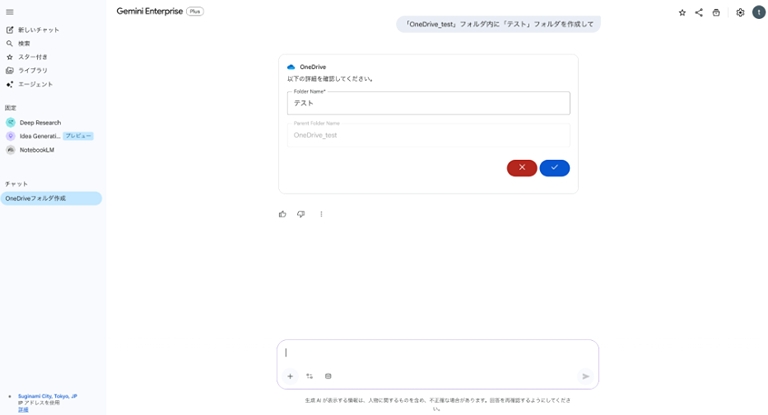
Task: Click the star icon beside スター付き
Action: click(x=9, y=57)
